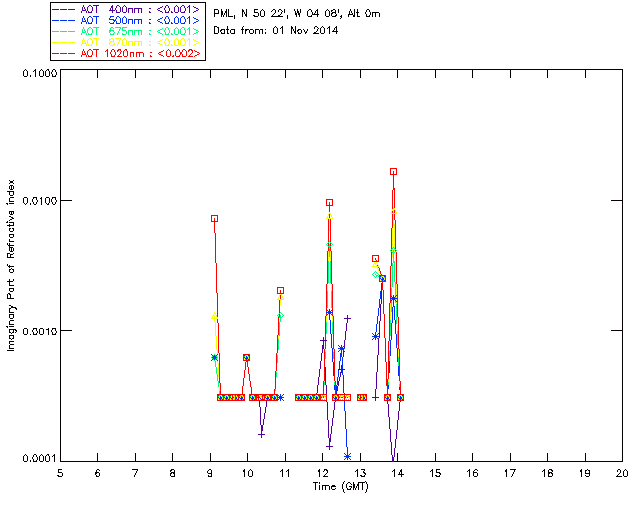Click the 12 tick label on time axis
The width and height of the screenshot is (640, 512).
[x=322, y=471]
